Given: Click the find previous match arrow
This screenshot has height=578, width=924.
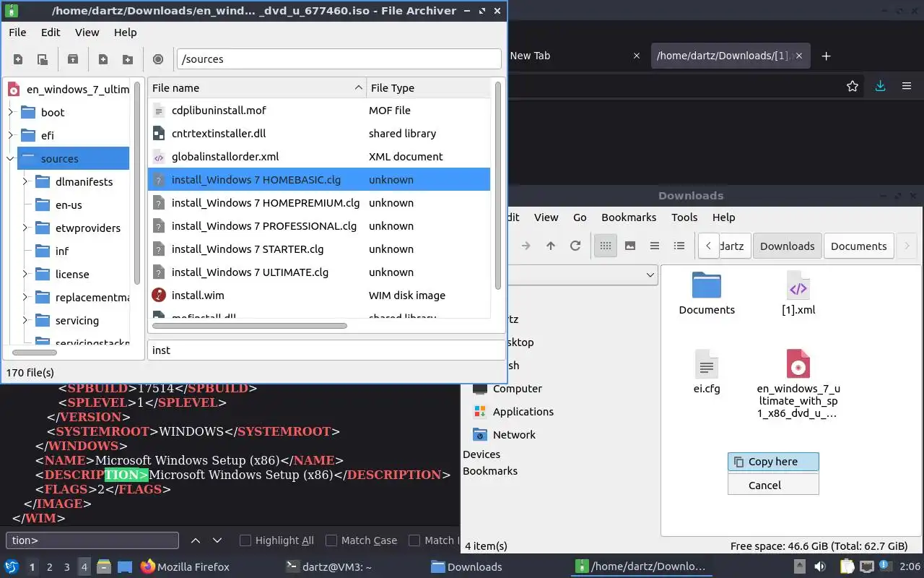Looking at the screenshot, I should 195,540.
